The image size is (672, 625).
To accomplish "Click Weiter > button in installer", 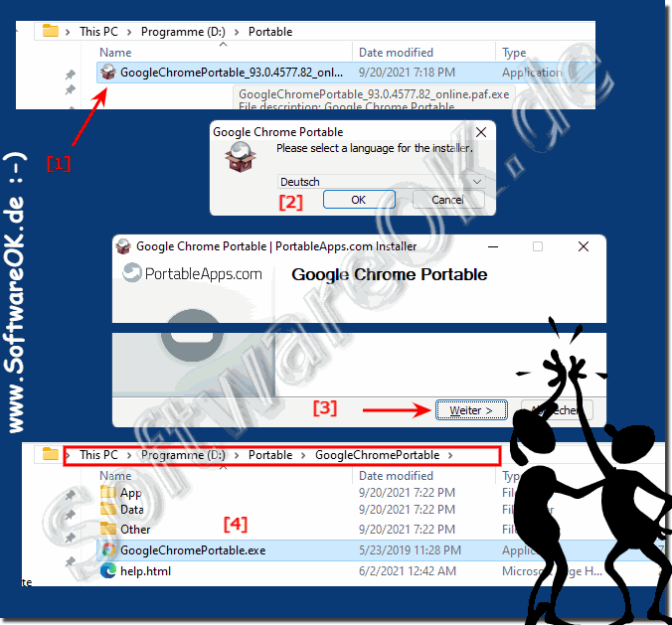I will click(471, 410).
